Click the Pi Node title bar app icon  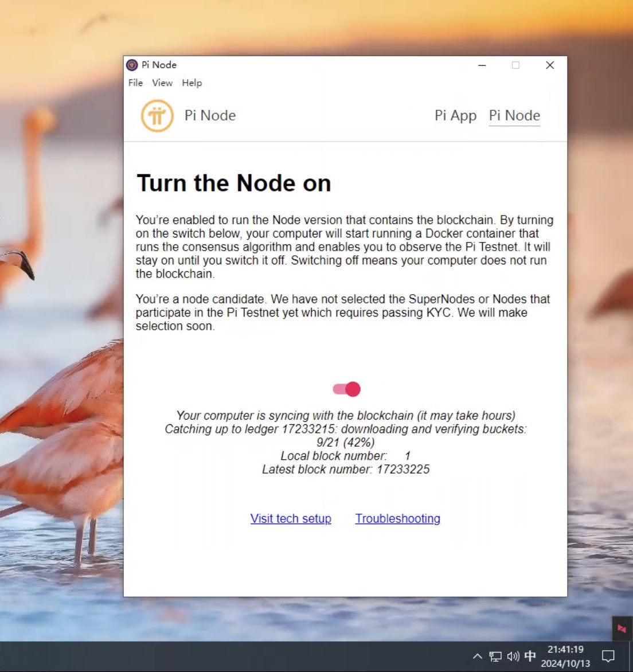point(132,65)
